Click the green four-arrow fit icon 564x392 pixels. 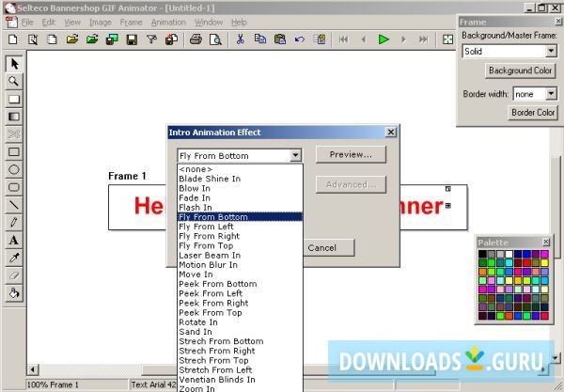(x=447, y=39)
